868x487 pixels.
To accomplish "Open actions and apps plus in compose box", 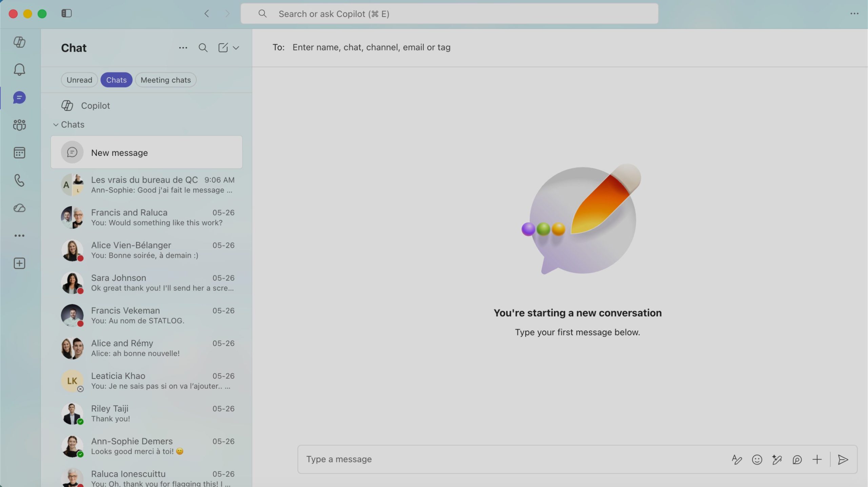I will (x=817, y=460).
